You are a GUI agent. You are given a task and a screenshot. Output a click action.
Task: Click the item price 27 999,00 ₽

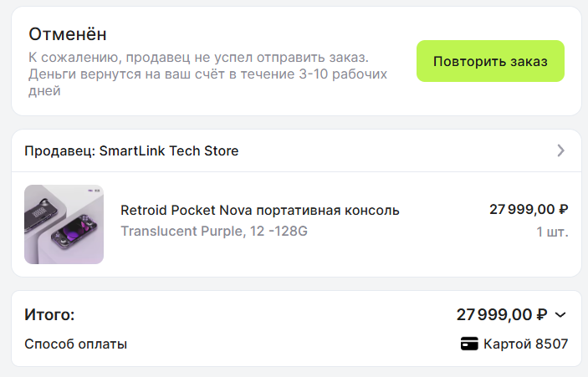point(529,209)
